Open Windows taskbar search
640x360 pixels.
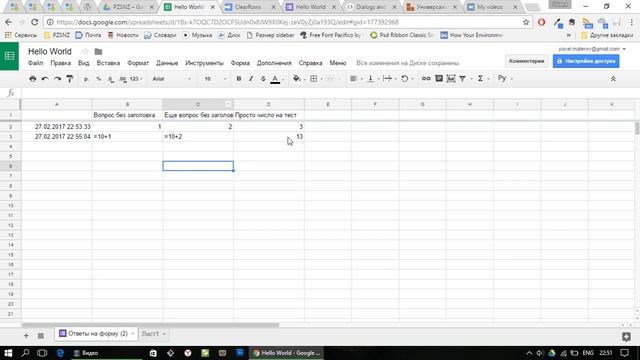[25, 353]
